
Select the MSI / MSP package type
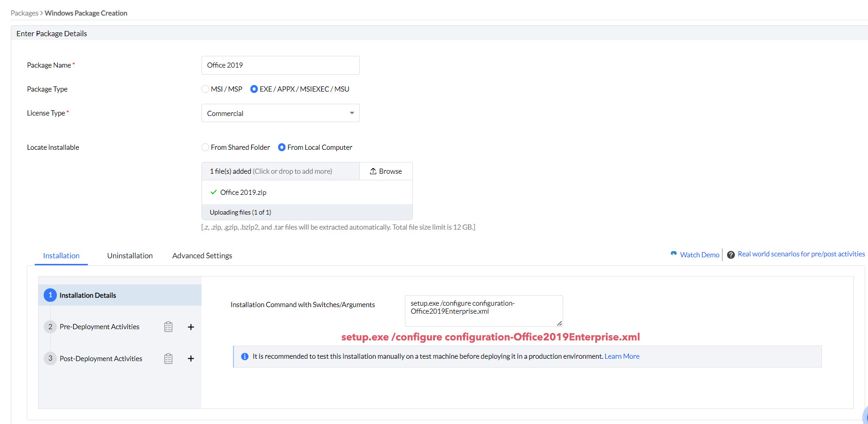(x=205, y=89)
